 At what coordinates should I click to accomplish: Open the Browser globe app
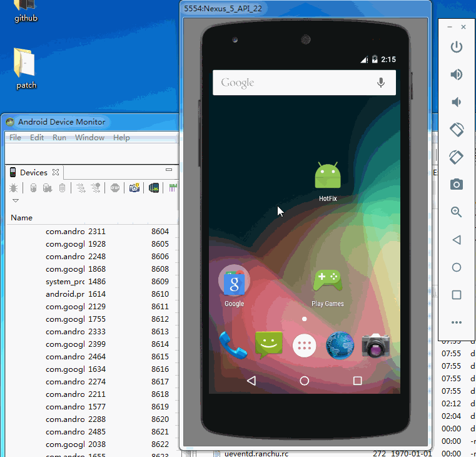coord(340,346)
